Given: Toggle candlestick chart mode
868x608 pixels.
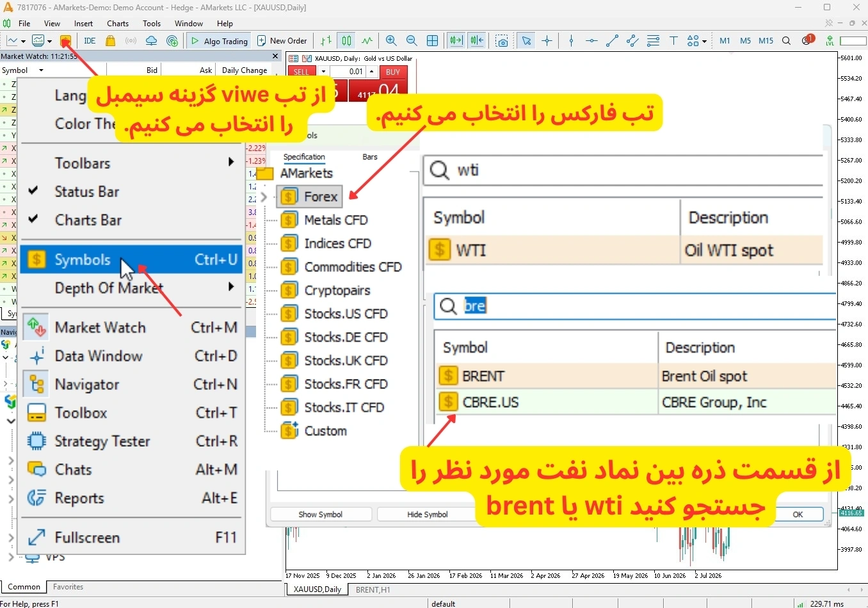Looking at the screenshot, I should [346, 40].
